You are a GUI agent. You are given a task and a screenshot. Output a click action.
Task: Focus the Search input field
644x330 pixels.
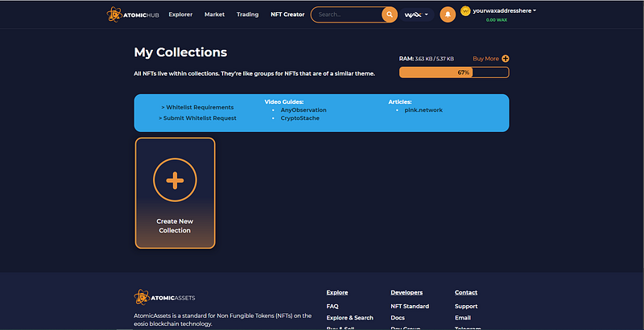point(348,14)
